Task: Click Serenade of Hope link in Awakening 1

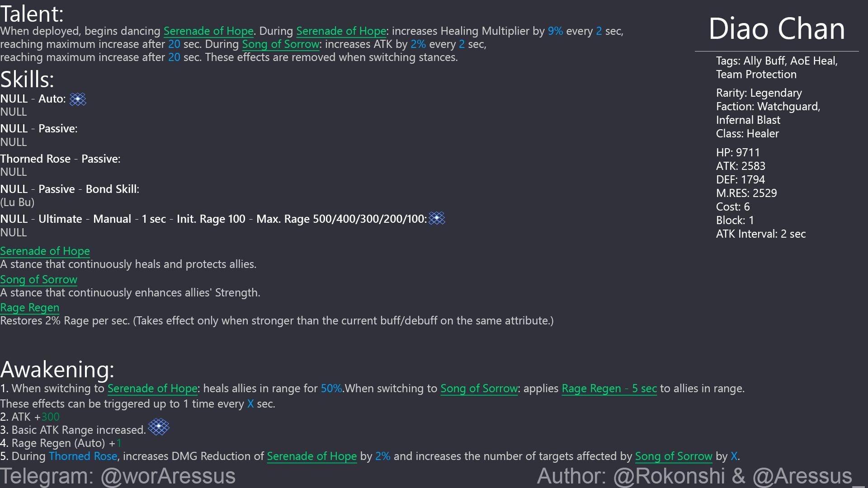Action: click(152, 389)
